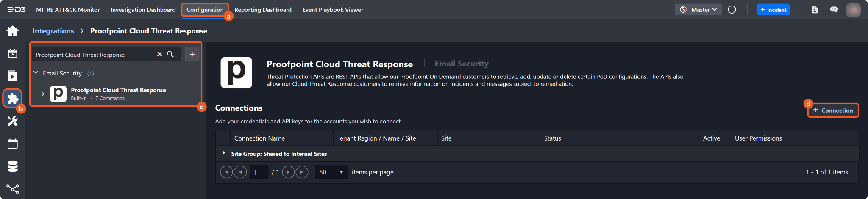Open the database icon in the sidebar

[13, 166]
